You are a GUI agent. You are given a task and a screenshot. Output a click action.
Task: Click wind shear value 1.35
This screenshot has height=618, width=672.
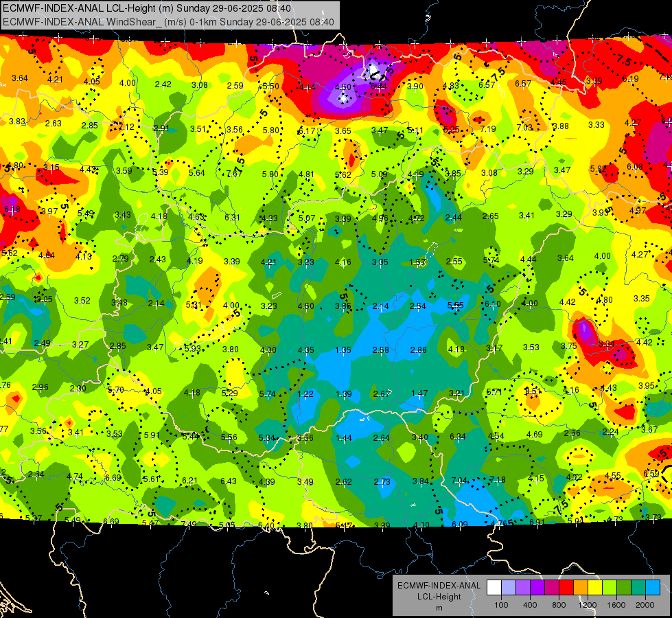point(343,350)
